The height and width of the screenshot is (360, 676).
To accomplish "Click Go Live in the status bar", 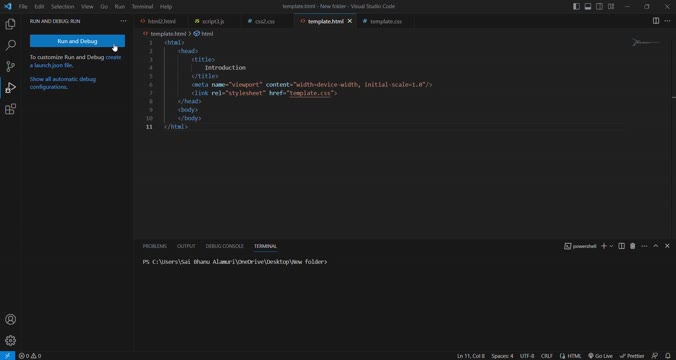I will pyautogui.click(x=600, y=356).
